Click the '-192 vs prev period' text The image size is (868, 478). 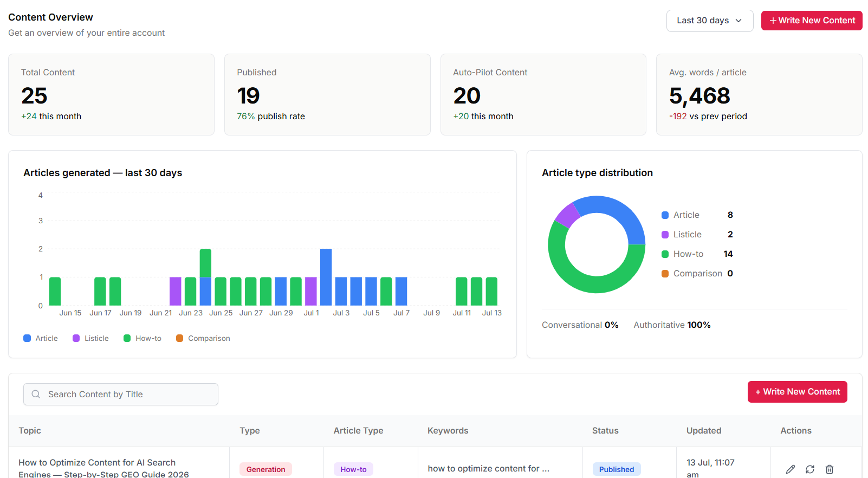coord(708,117)
